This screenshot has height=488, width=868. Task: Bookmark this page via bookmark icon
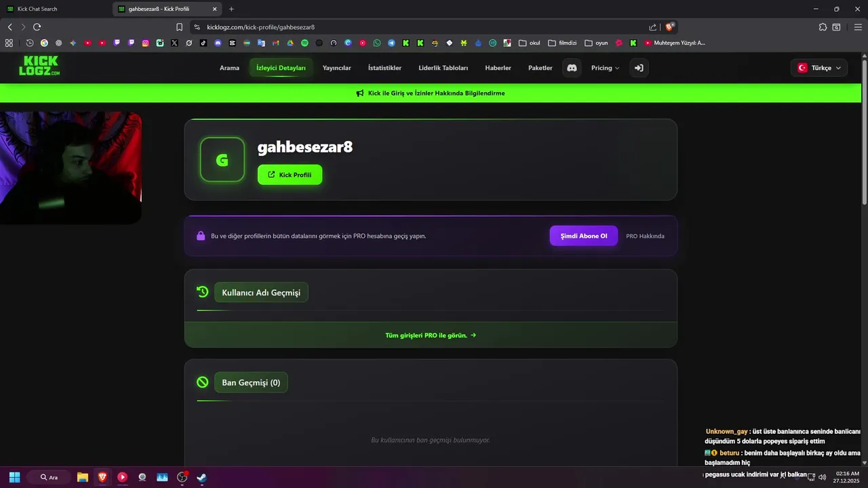pyautogui.click(x=179, y=27)
